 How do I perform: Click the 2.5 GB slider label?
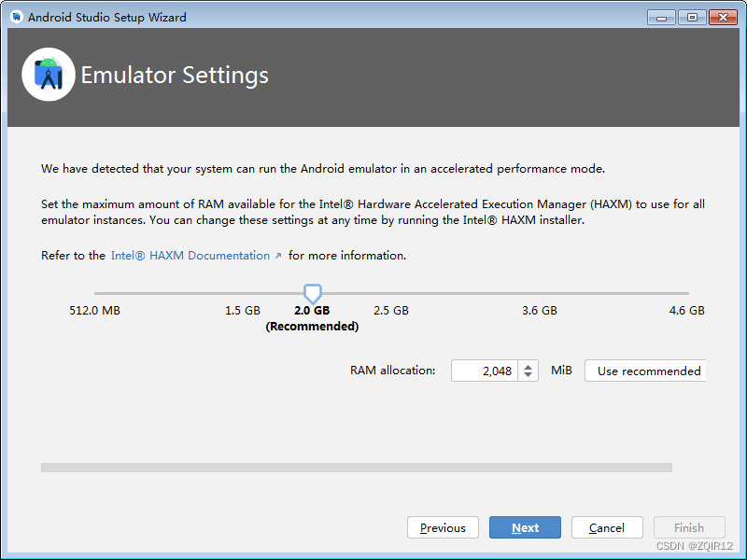(391, 311)
